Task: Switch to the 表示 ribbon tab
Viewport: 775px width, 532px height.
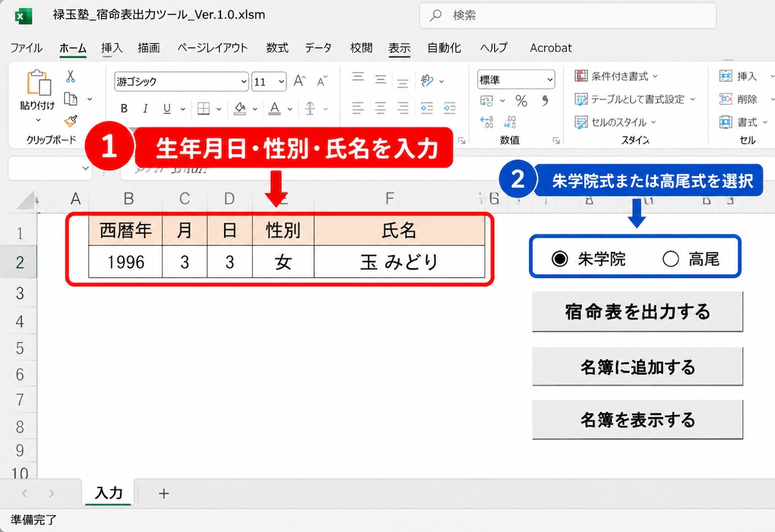Action: (400, 48)
